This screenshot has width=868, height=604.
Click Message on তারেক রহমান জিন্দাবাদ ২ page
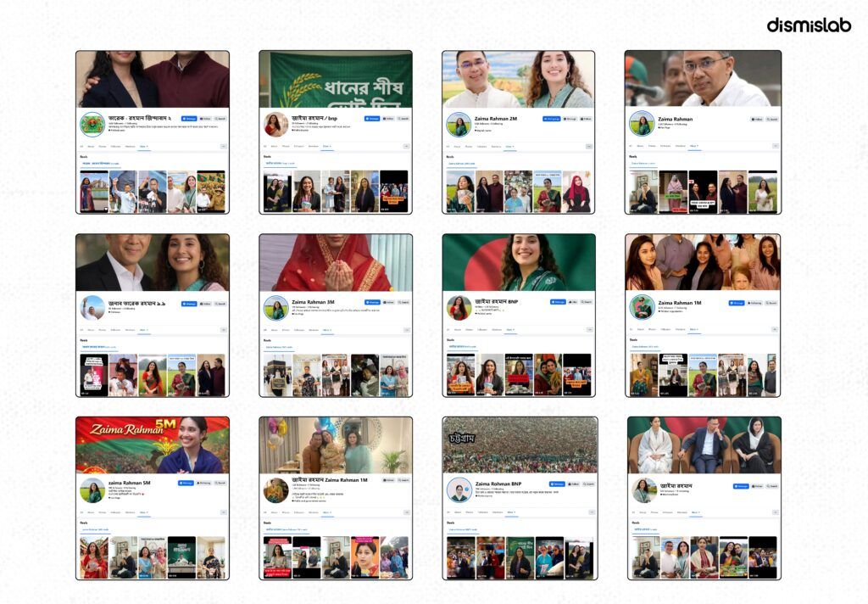tap(189, 119)
